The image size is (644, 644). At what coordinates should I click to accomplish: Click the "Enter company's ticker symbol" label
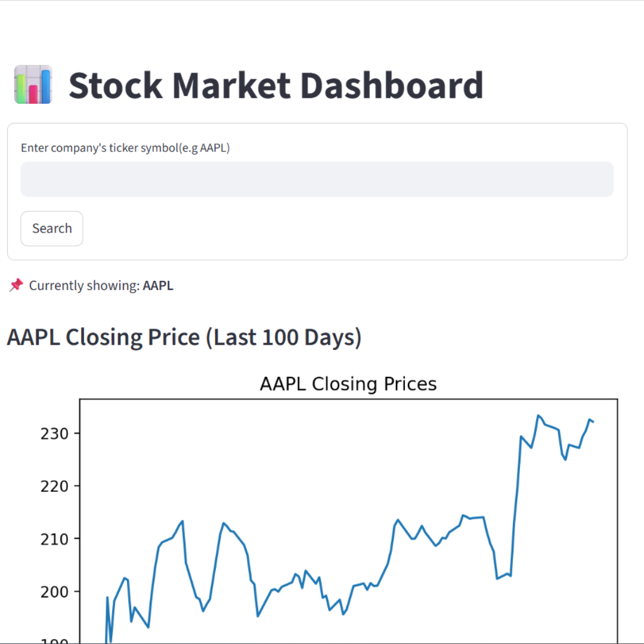(125, 148)
